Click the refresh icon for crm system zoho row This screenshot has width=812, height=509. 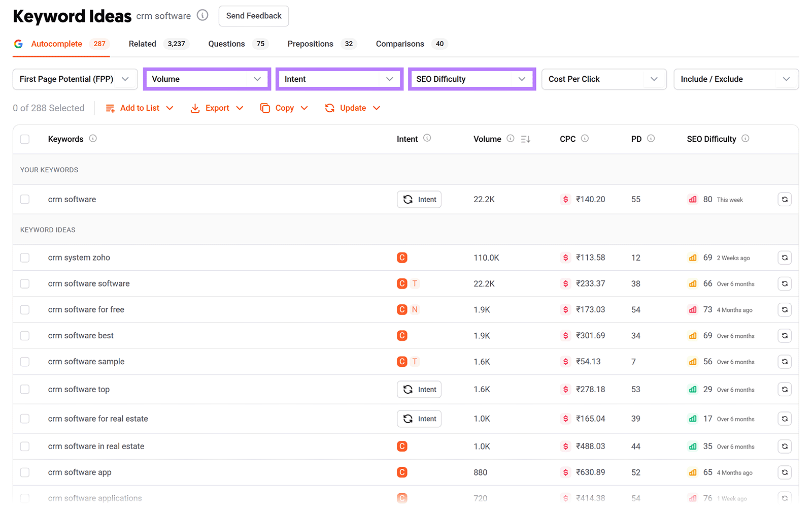[785, 258]
